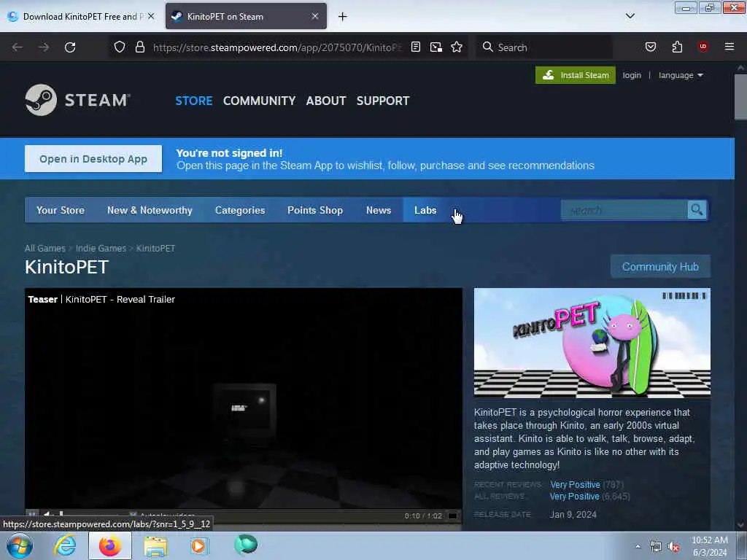Click the Firefox Search box
Image resolution: width=747 pixels, height=560 pixels.
pyautogui.click(x=543, y=47)
